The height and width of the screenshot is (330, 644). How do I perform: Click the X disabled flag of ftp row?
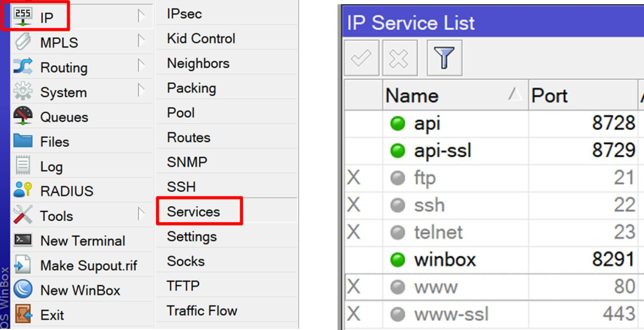pyautogui.click(x=353, y=178)
